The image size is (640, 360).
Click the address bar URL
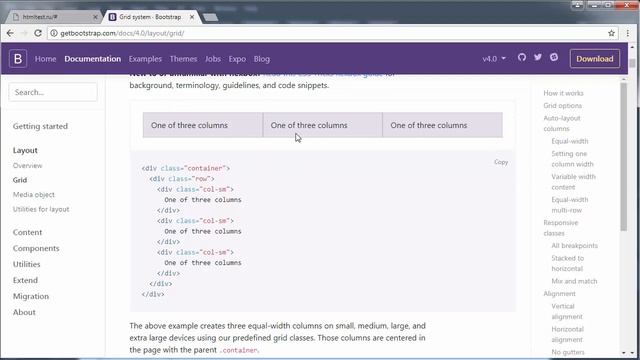(x=122, y=33)
